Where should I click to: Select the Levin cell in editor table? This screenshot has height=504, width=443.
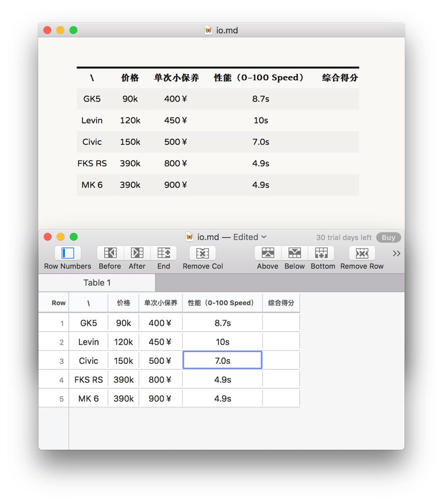(x=89, y=342)
